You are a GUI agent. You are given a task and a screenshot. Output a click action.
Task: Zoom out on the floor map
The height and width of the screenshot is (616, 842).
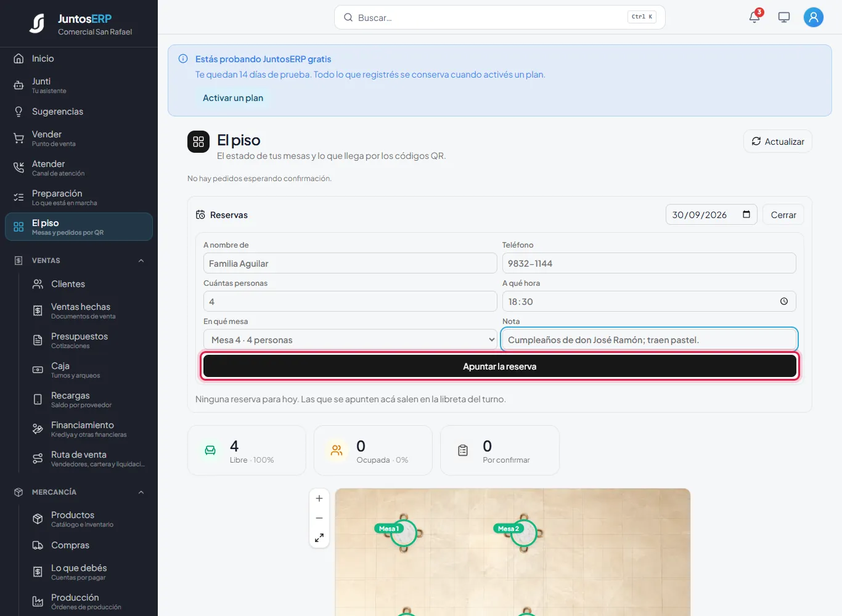pyautogui.click(x=319, y=518)
